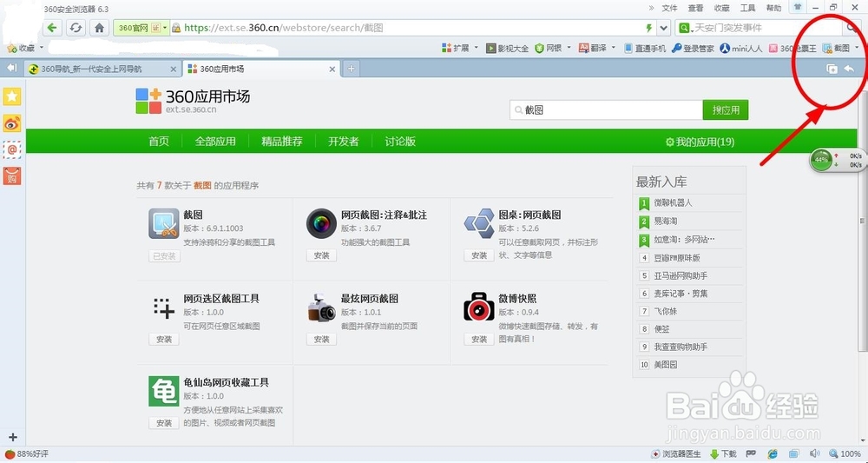Open 登录管家 login manager
This screenshot has width=868, height=463.
[x=693, y=48]
